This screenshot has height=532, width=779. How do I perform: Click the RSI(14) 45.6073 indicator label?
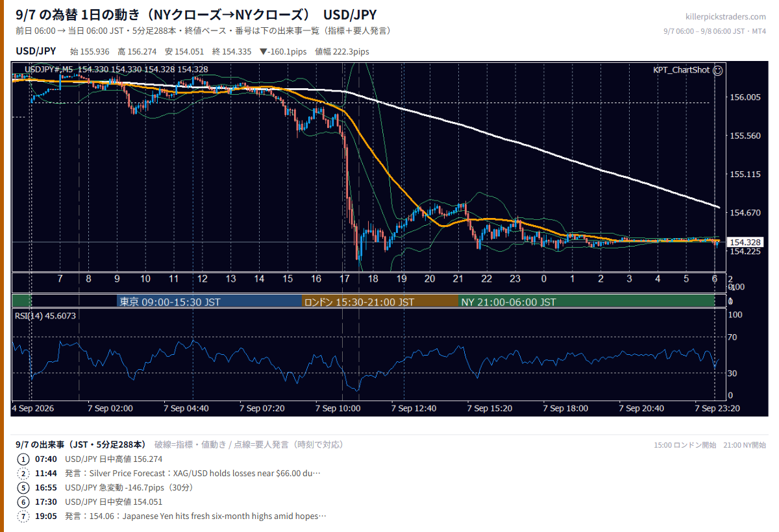(x=45, y=316)
